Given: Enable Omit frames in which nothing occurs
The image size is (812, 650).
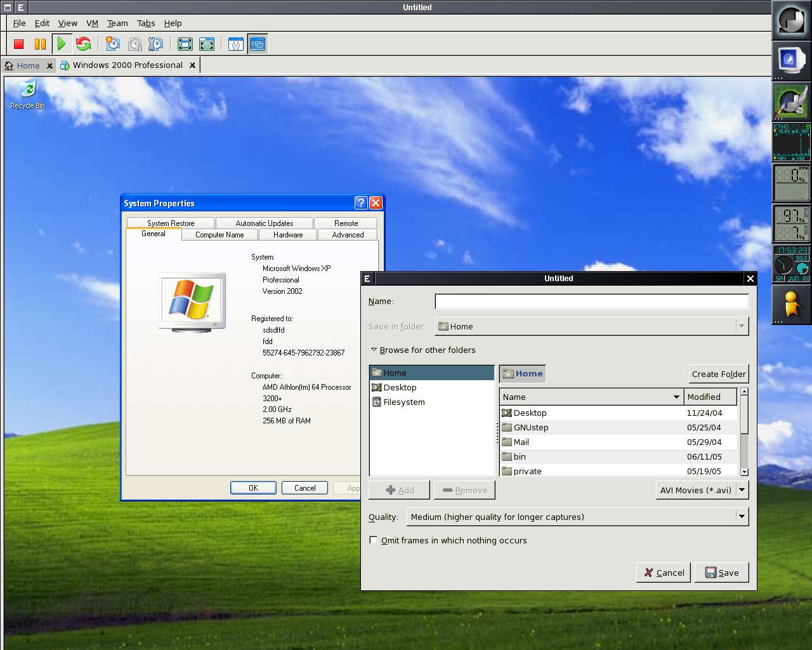Looking at the screenshot, I should point(373,540).
